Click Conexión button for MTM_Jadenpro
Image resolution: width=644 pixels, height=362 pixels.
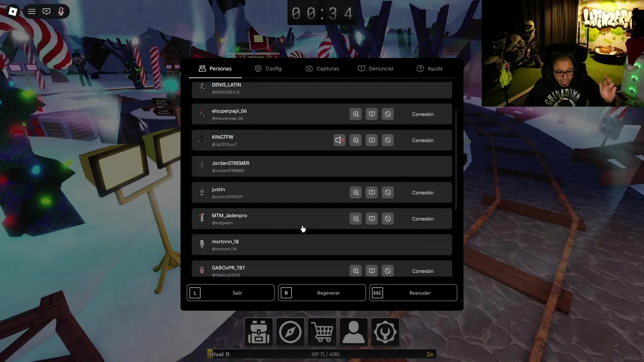[x=423, y=219]
